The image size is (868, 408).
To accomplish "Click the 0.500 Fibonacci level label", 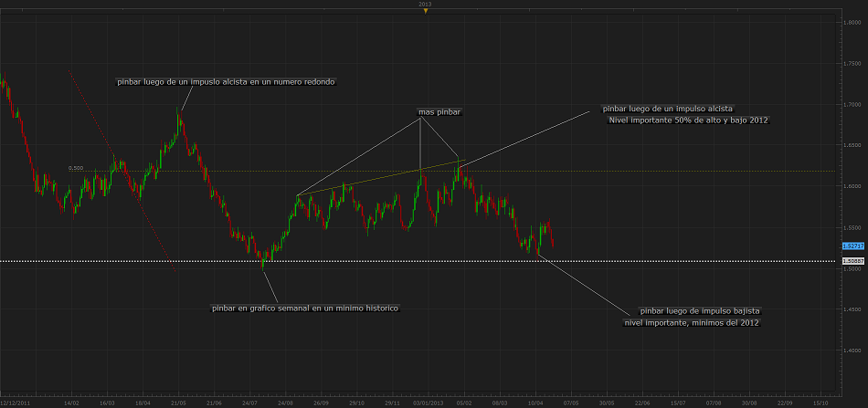I will (x=76, y=168).
